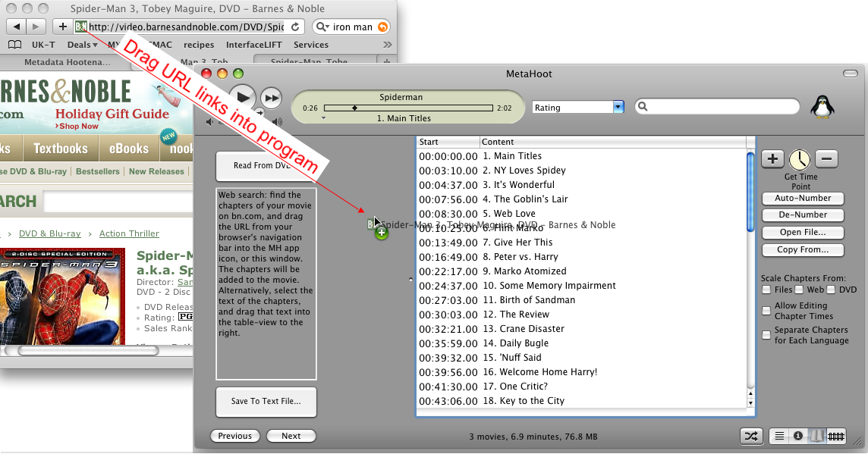Remove a chapter with the minus button
Viewport: 868px width, 454px height.
click(x=826, y=159)
